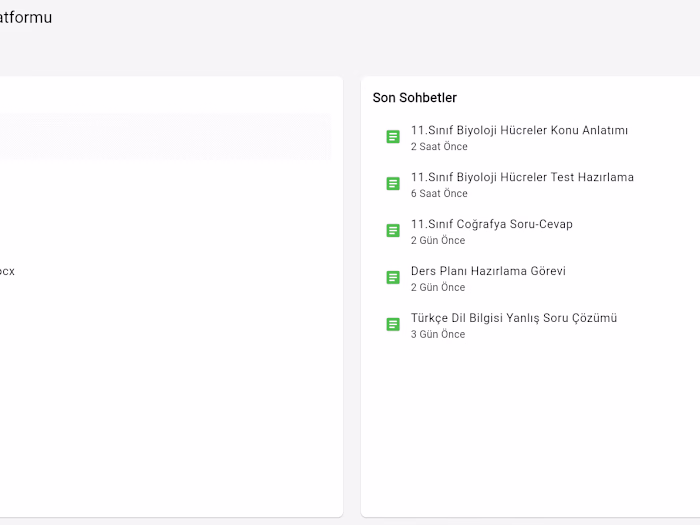Open 11.Sınıf Biyoloji Hücreler Konu Anlatımı chat

519,131
